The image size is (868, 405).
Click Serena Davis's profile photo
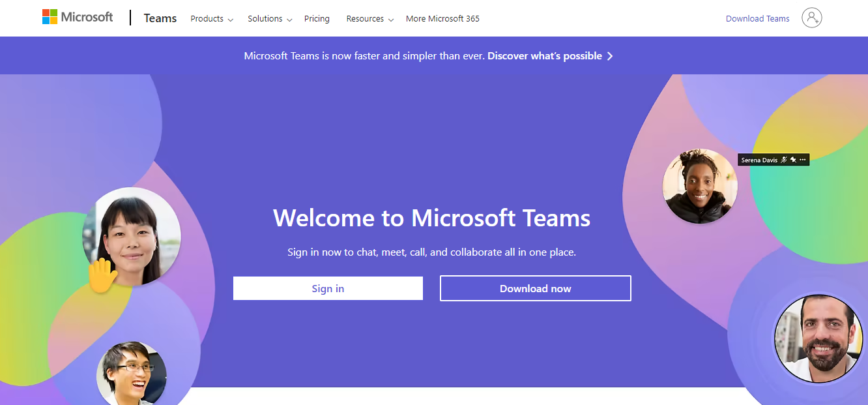699,186
